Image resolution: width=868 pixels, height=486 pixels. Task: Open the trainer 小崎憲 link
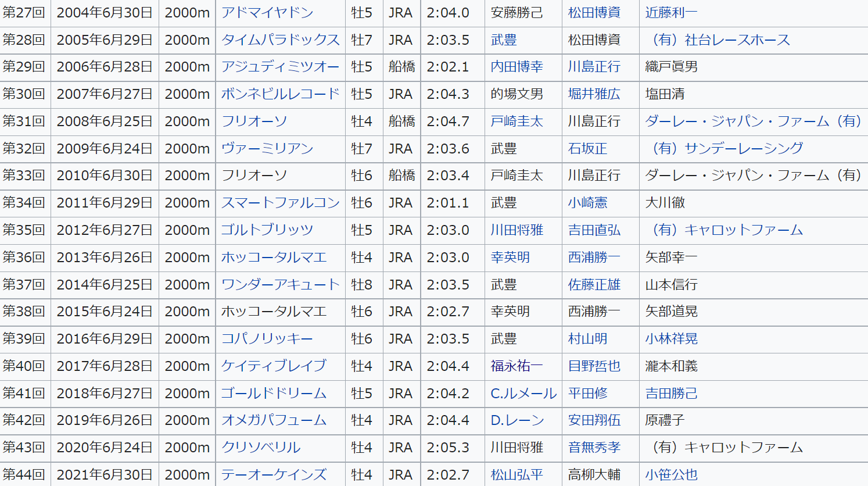[x=588, y=202]
